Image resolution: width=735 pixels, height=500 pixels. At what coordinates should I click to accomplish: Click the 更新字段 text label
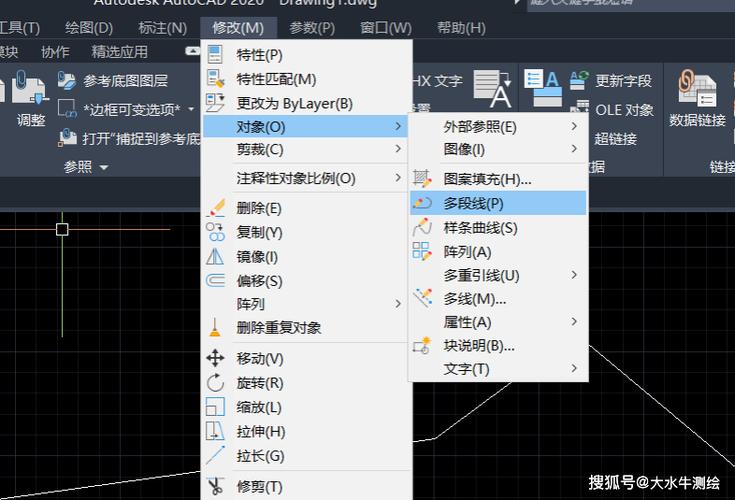[623, 81]
